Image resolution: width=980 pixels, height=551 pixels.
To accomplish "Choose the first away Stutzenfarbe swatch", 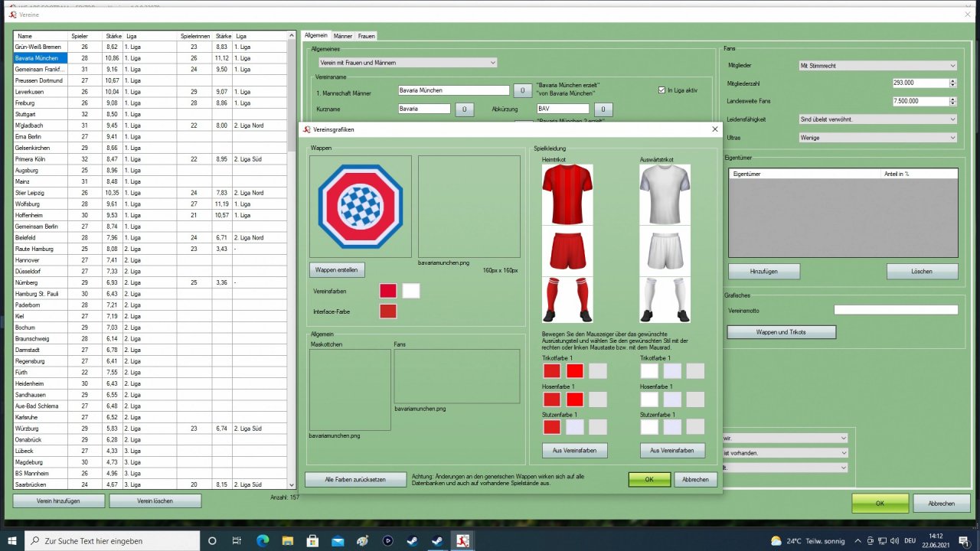I will click(649, 427).
